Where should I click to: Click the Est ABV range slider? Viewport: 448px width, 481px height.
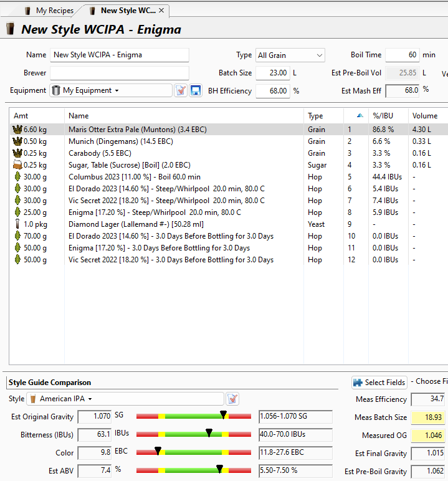click(x=194, y=470)
